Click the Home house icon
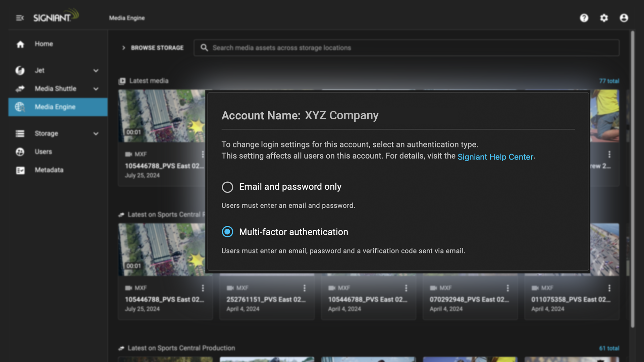The width and height of the screenshot is (644, 362). [20, 44]
